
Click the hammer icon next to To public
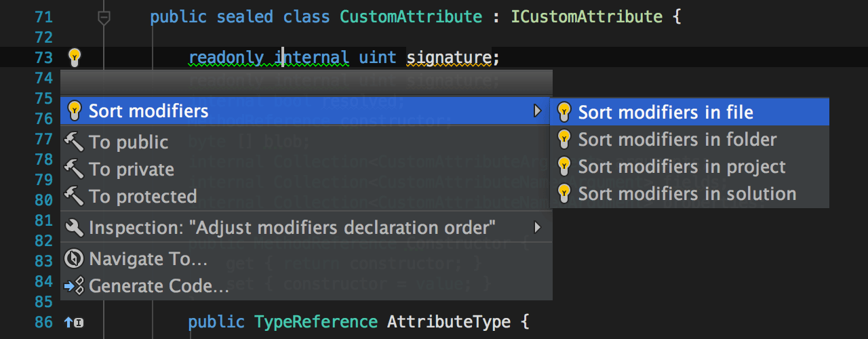click(x=73, y=142)
